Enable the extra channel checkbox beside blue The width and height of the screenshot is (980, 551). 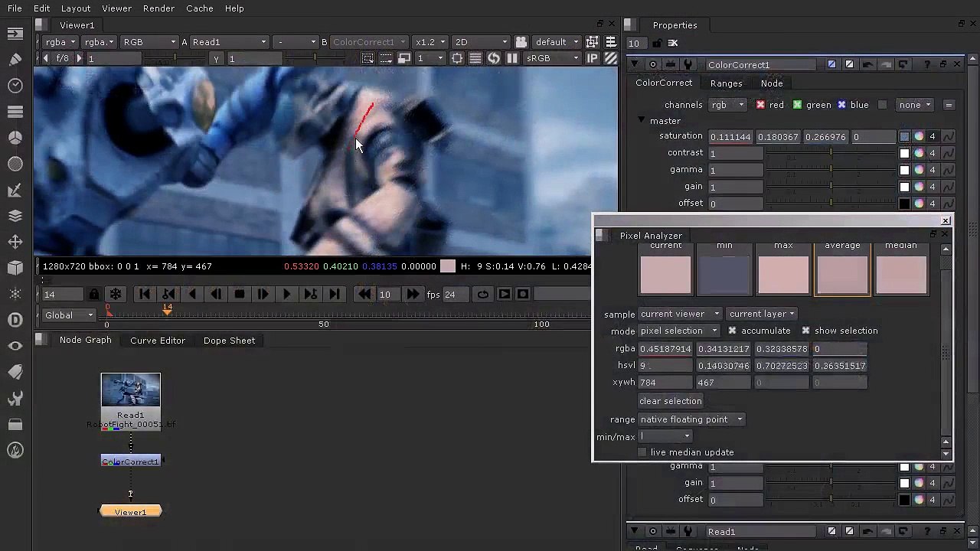pos(883,105)
